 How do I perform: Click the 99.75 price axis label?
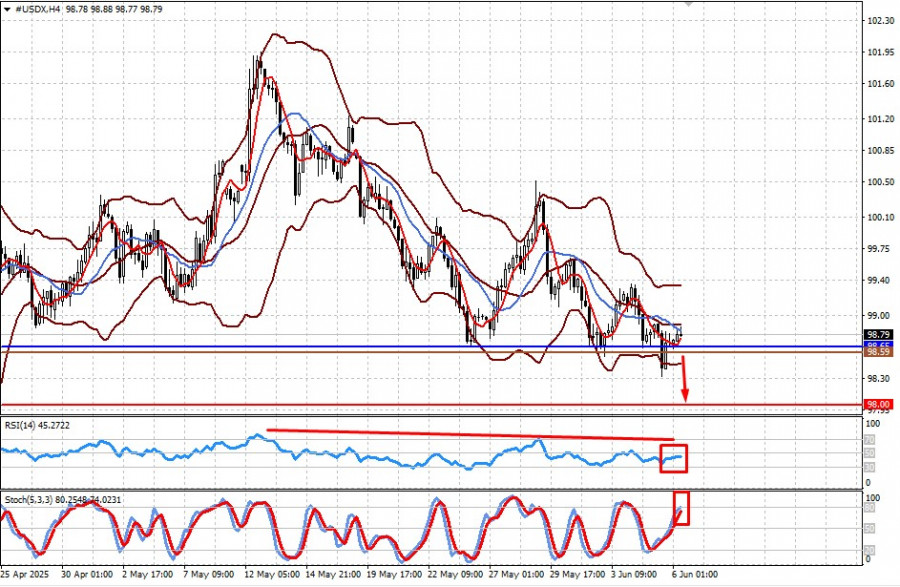tap(878, 249)
